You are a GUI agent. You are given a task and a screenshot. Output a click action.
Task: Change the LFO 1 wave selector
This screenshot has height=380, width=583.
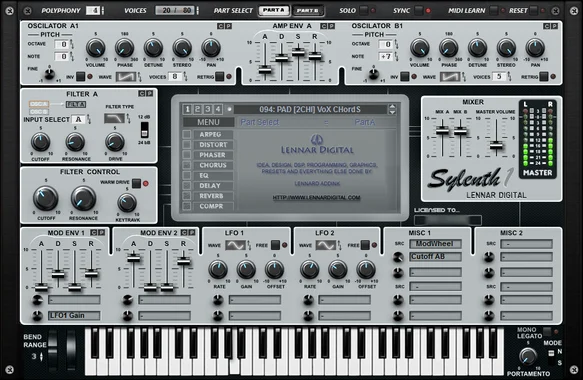tap(236, 245)
